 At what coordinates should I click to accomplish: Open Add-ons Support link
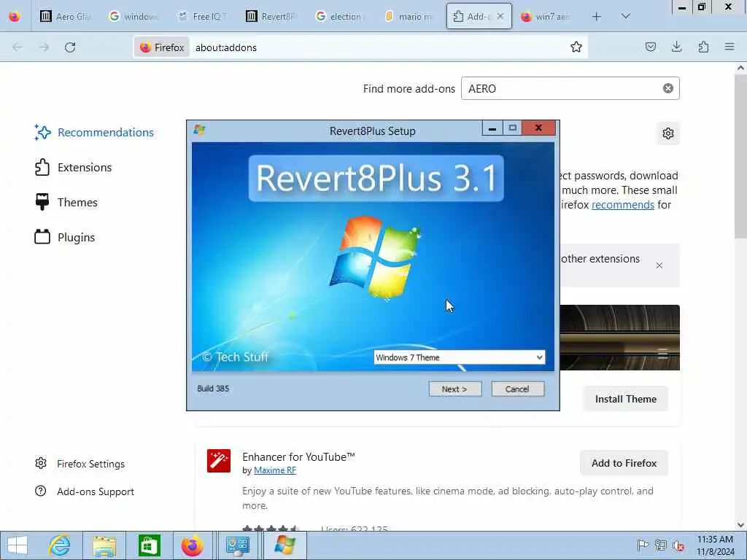click(85, 491)
